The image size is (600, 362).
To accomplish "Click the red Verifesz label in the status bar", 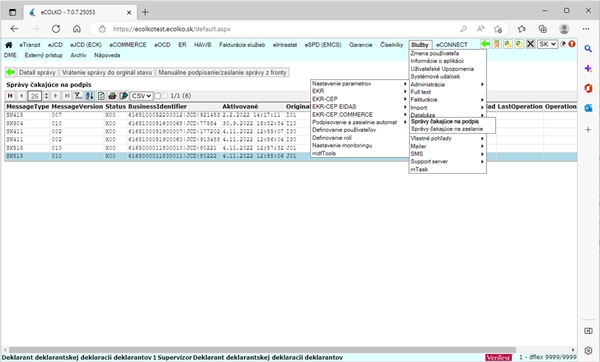I will coord(498,357).
